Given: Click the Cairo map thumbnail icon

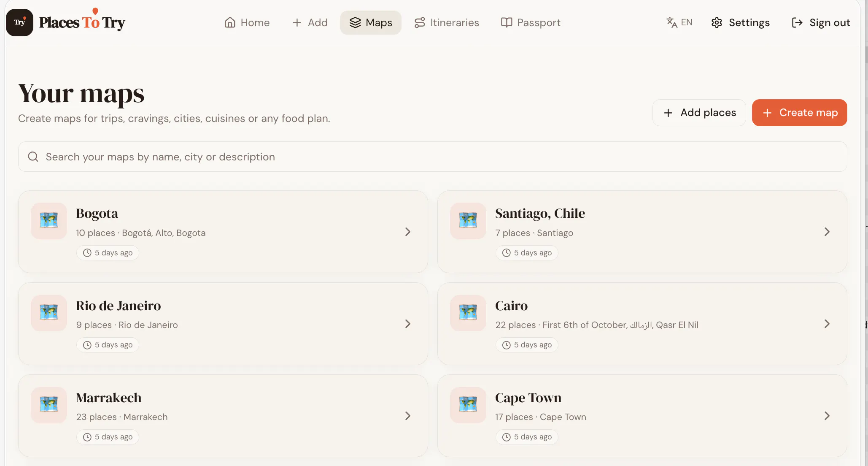Looking at the screenshot, I should click(x=468, y=313).
